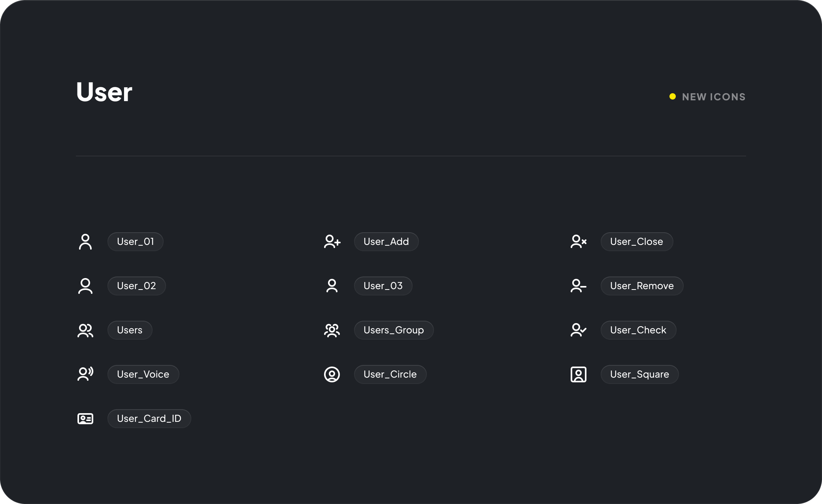Click the User_Card_ID label pill
This screenshot has width=822, height=504.
tap(149, 419)
